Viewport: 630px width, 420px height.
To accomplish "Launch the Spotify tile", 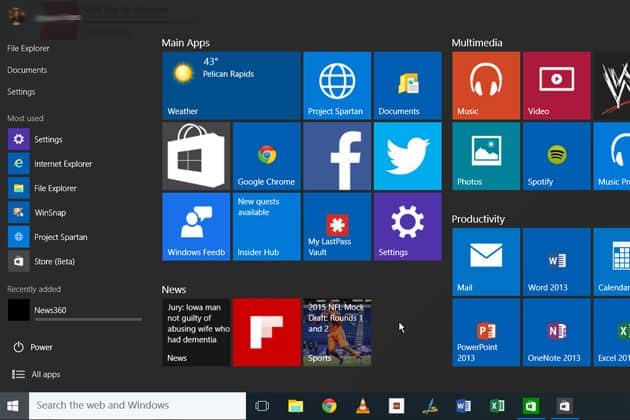I will (x=555, y=156).
